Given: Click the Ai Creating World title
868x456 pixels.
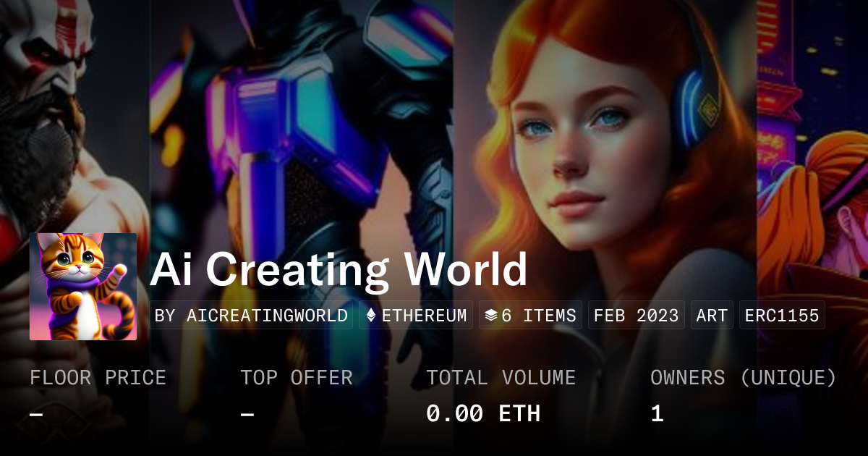Looking at the screenshot, I should (339, 270).
